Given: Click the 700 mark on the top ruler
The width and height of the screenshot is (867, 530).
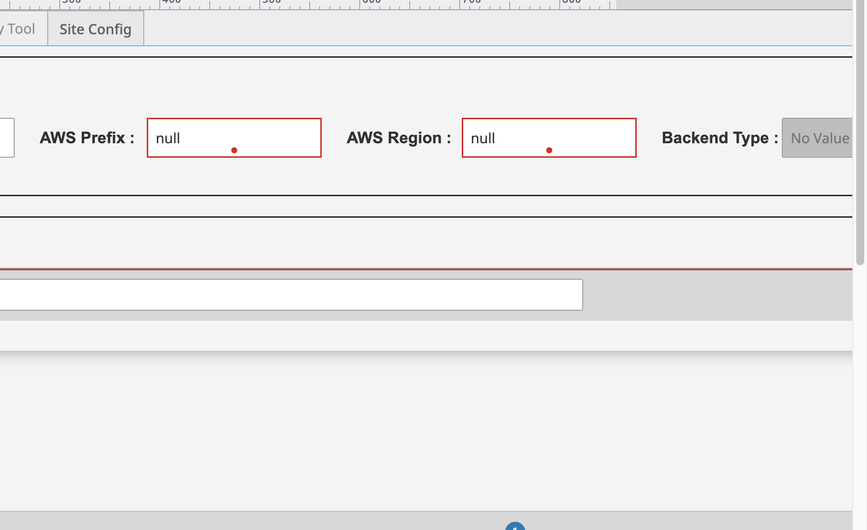Looking at the screenshot, I should pos(469,4).
